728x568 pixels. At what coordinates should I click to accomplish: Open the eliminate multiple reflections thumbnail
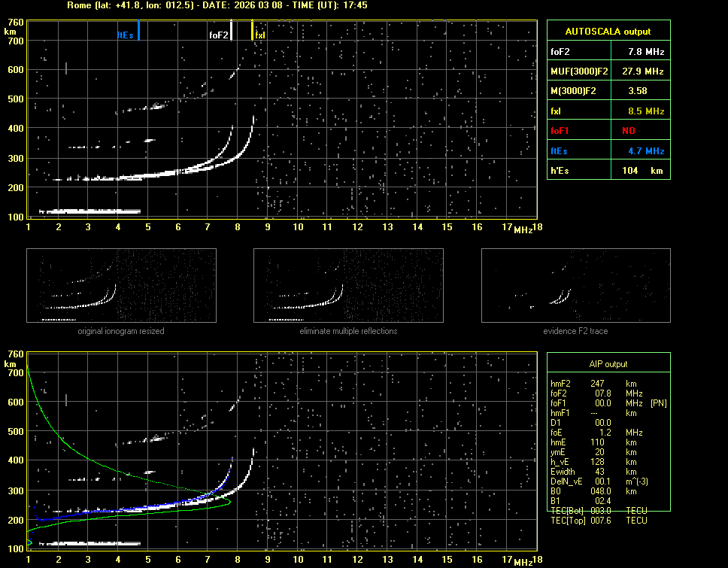348,285
